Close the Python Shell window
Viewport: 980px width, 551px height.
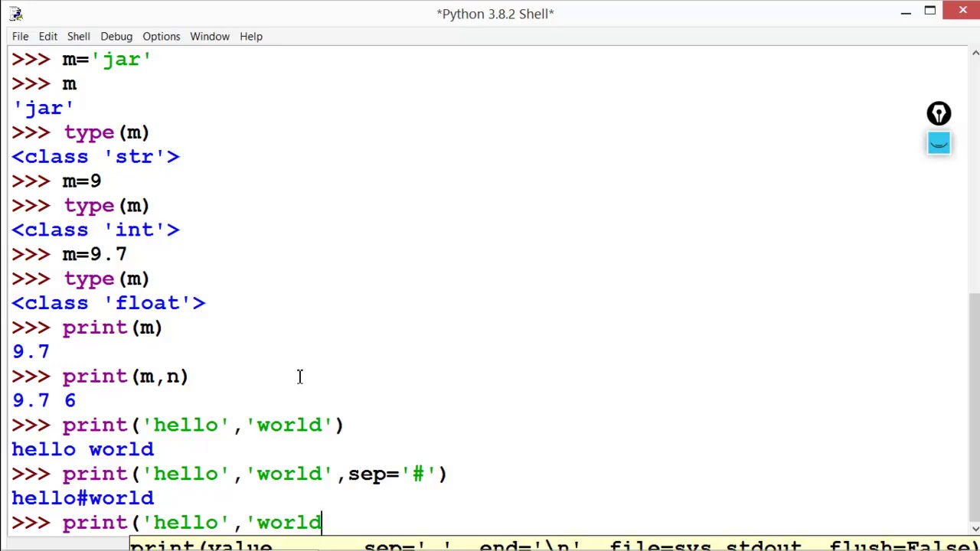click(x=962, y=10)
